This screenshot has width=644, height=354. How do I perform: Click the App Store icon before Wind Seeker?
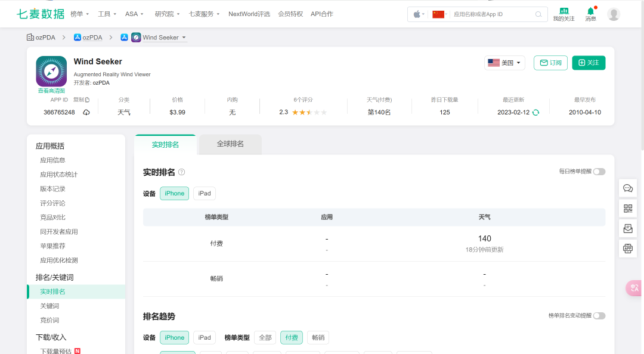tap(124, 38)
